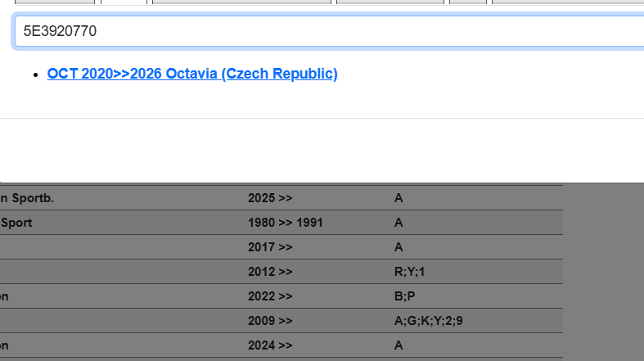Viewport: 644px width, 361px height.
Task: Click the part number search field
Action: [x=327, y=32]
